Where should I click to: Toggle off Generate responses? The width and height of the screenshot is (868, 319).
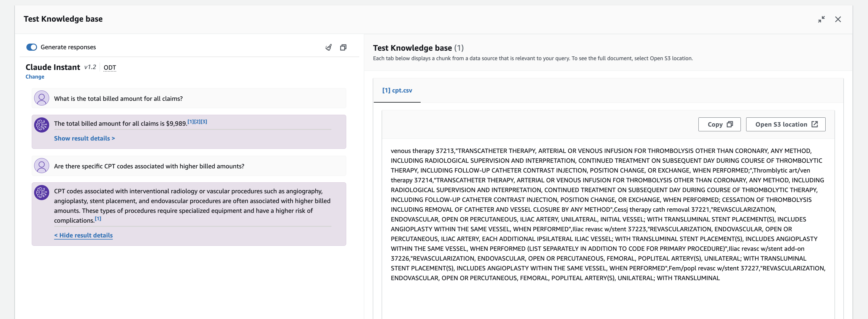tap(31, 47)
